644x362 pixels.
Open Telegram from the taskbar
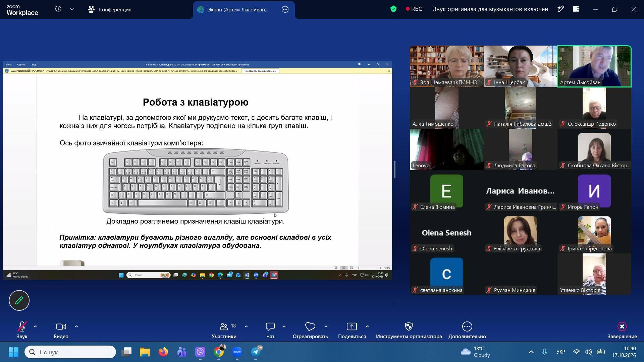pos(256,352)
